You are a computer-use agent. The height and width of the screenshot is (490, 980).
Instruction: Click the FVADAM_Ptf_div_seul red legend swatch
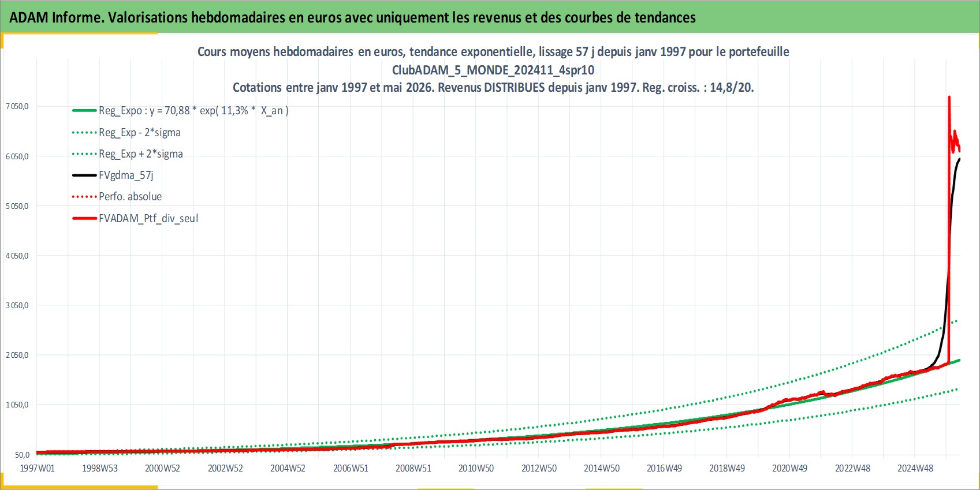click(84, 218)
